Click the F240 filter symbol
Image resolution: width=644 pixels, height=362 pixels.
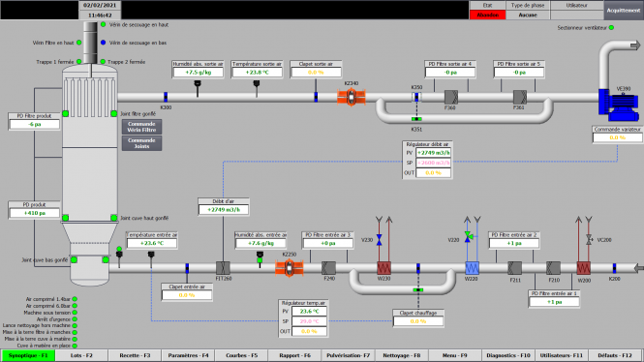tap(328, 268)
